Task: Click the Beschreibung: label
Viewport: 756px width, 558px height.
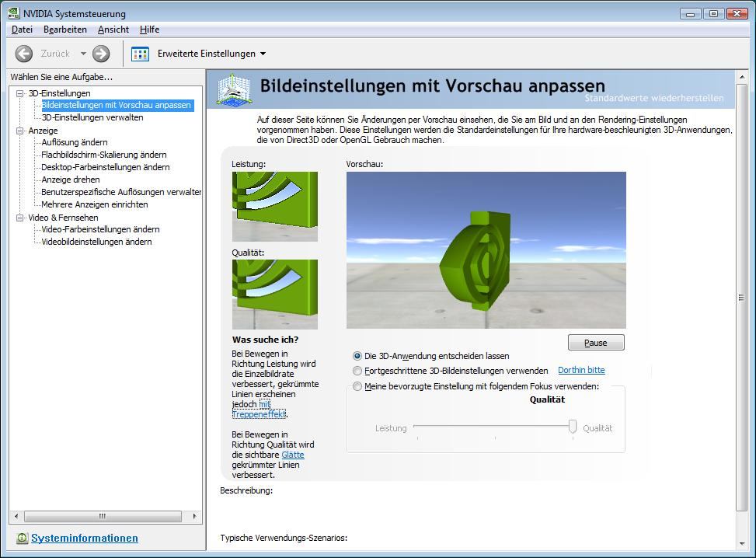Action: [246, 490]
